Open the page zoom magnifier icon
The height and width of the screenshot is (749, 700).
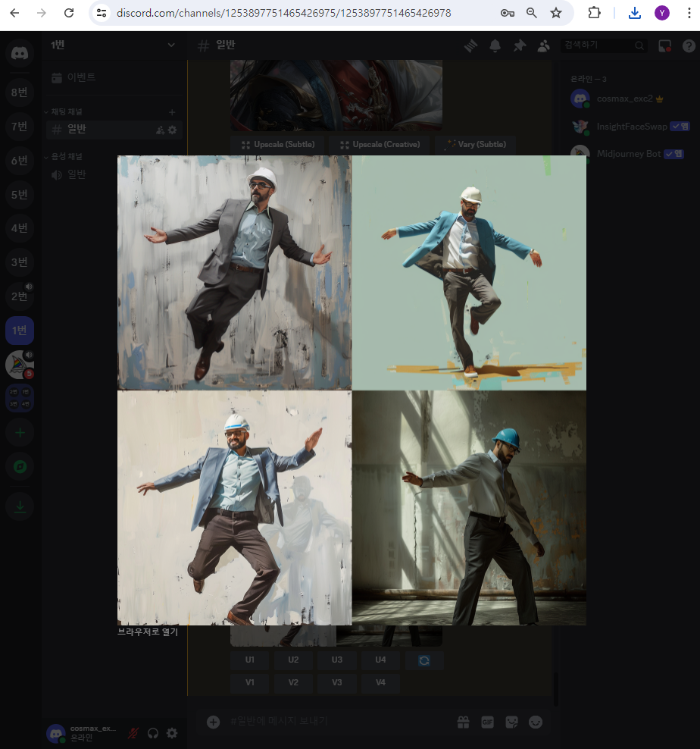(532, 13)
